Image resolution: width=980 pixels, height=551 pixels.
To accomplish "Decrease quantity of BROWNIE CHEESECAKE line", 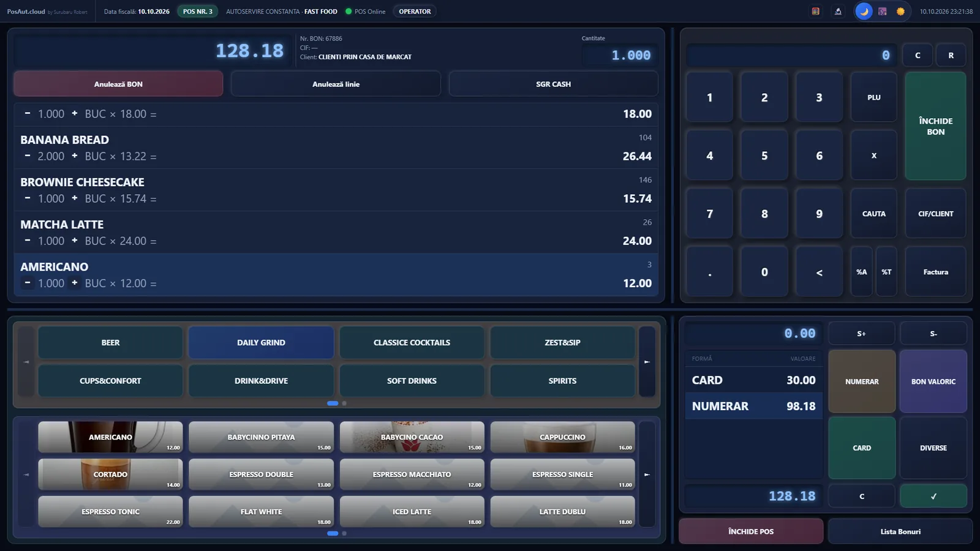I will (x=28, y=198).
